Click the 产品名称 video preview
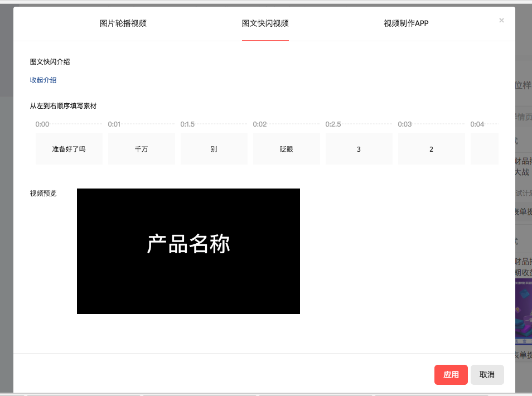This screenshot has height=396, width=532. (188, 251)
